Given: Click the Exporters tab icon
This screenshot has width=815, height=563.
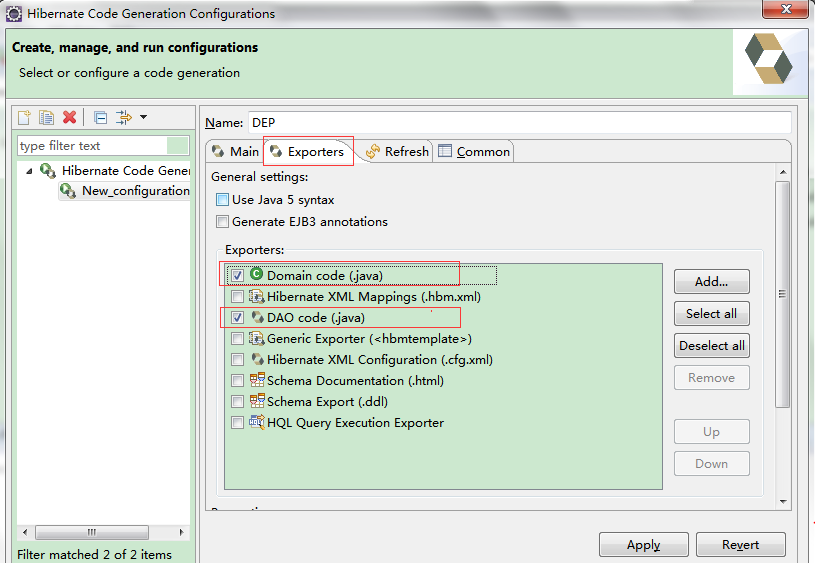Looking at the screenshot, I should point(276,151).
